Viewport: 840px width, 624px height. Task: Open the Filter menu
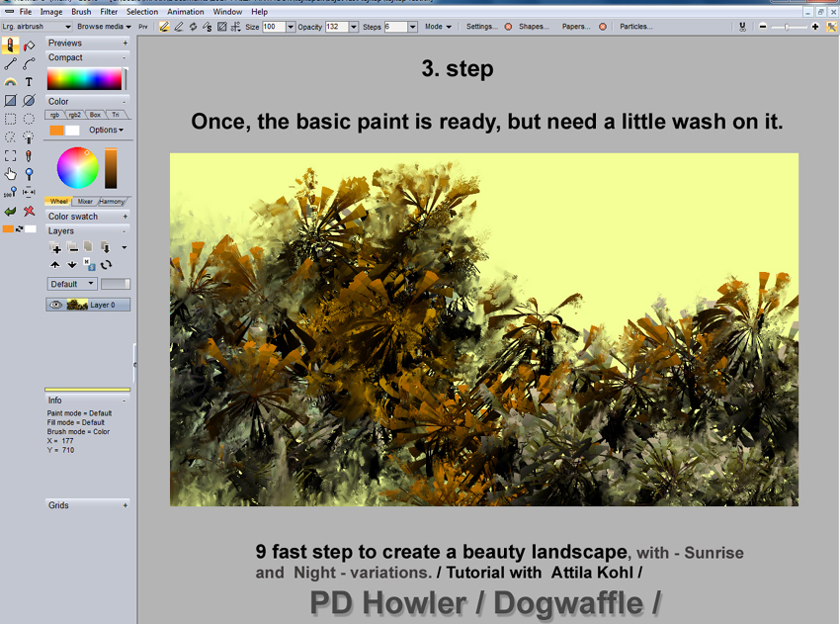tap(109, 12)
